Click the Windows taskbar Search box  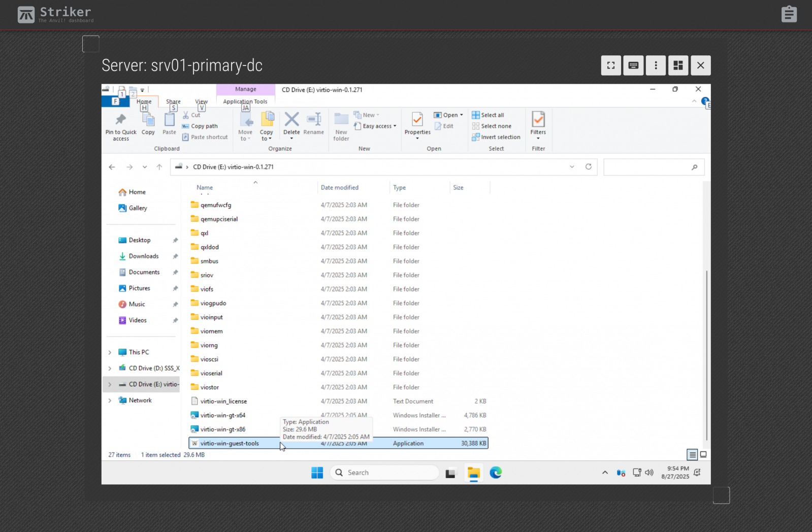pos(384,473)
